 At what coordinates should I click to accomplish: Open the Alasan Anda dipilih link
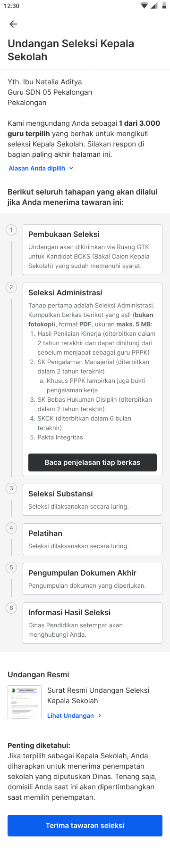[x=37, y=168]
